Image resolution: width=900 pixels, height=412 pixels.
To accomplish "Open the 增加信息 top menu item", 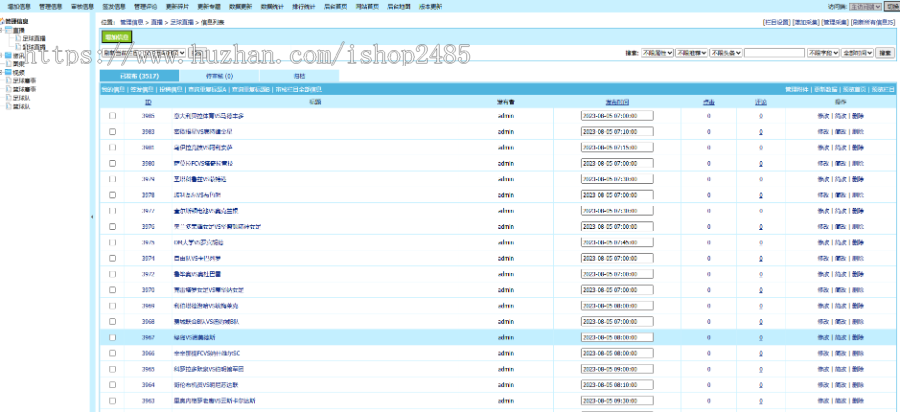I will pyautogui.click(x=19, y=7).
